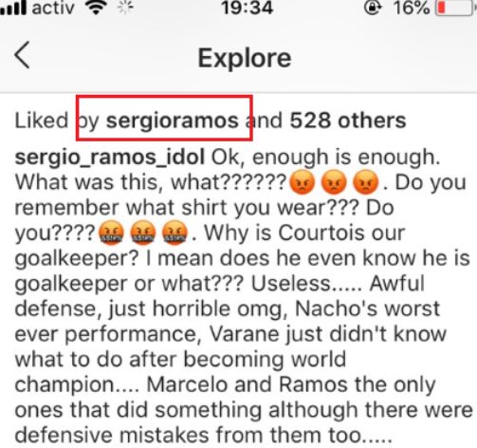The width and height of the screenshot is (477, 448).
Task: Tap the rotation lock icon
Action: coord(373,8)
